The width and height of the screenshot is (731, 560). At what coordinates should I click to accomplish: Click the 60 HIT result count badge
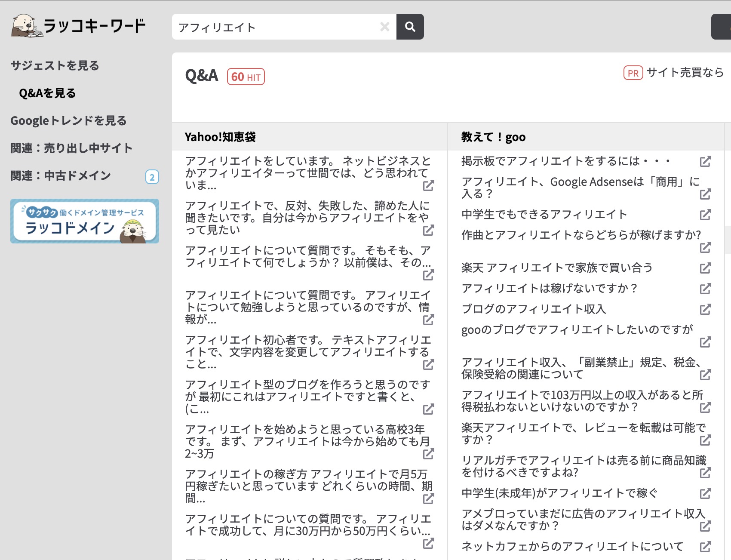coord(246,77)
